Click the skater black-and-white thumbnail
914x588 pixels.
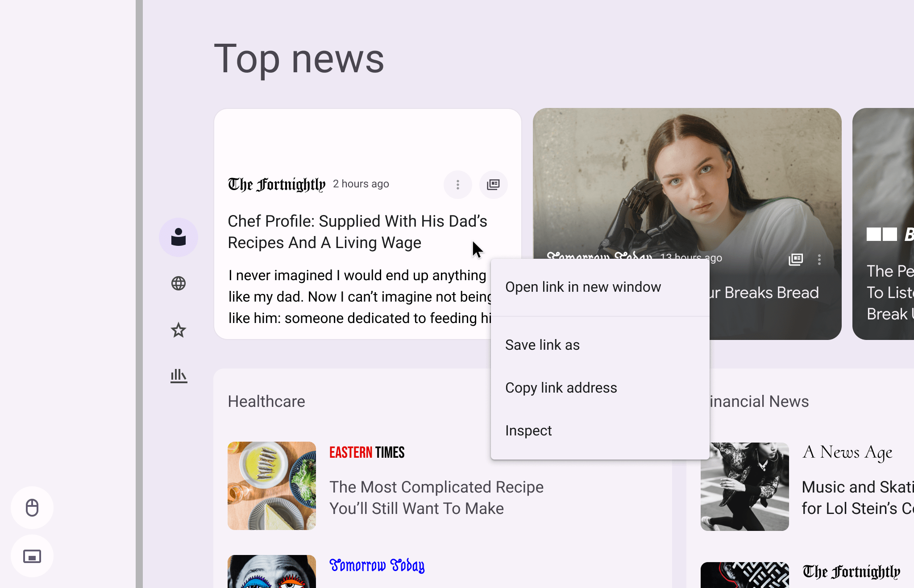tap(744, 486)
